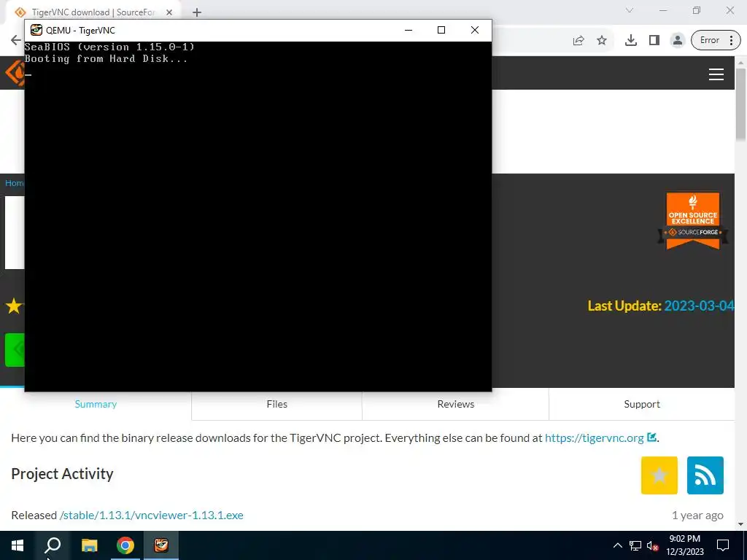Click the browser page vertical scrollbar
Screen dimensions: 747x560
[741, 105]
